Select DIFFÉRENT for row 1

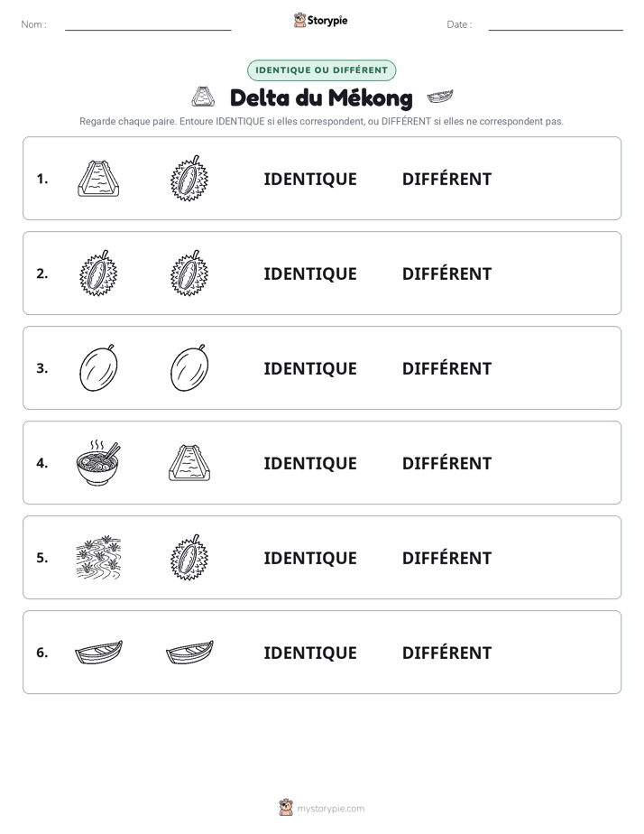click(x=446, y=179)
